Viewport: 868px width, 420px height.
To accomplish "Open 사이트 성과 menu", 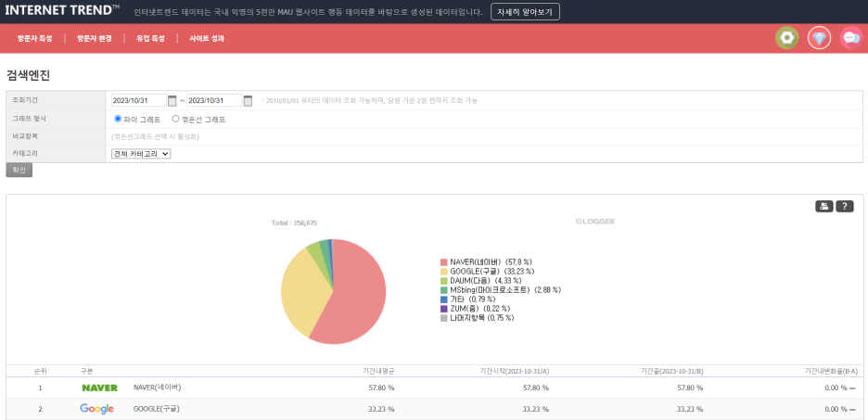I will click(207, 39).
